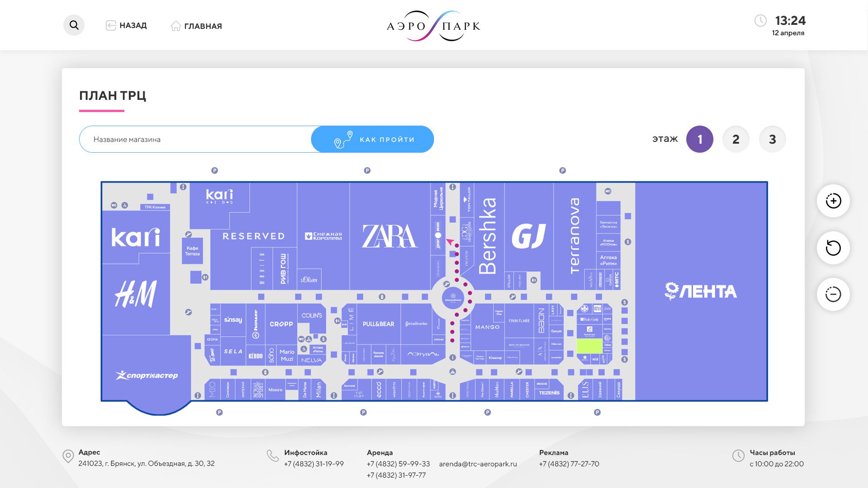
Task: Click the parking P icon below Спортмастер
Action: point(219,413)
